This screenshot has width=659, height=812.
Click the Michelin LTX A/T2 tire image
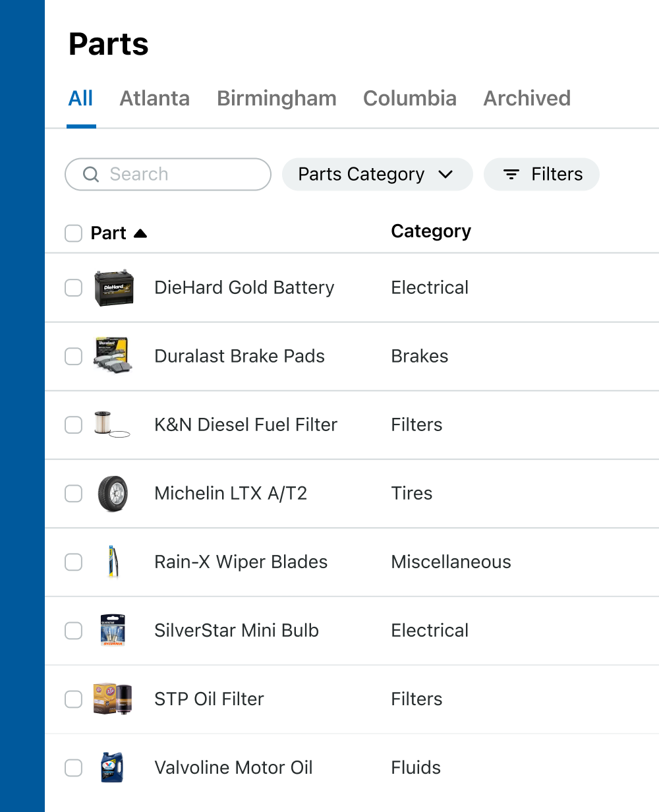[113, 494]
